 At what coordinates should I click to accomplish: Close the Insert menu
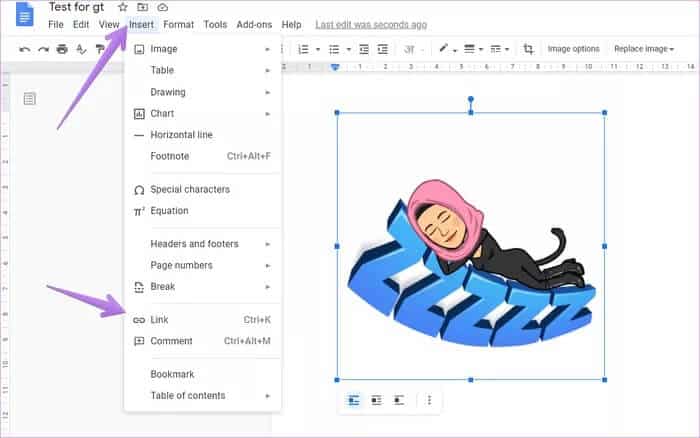point(141,25)
